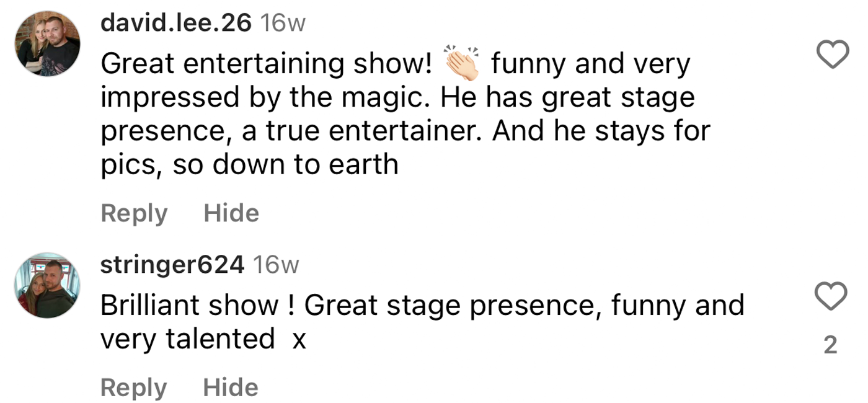868x403 pixels.
Task: Click the "Great entertaining show!" text
Action: [x=267, y=63]
